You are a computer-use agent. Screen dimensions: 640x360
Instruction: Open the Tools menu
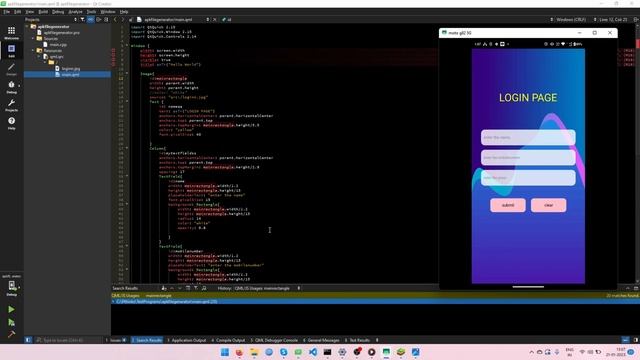91,12
